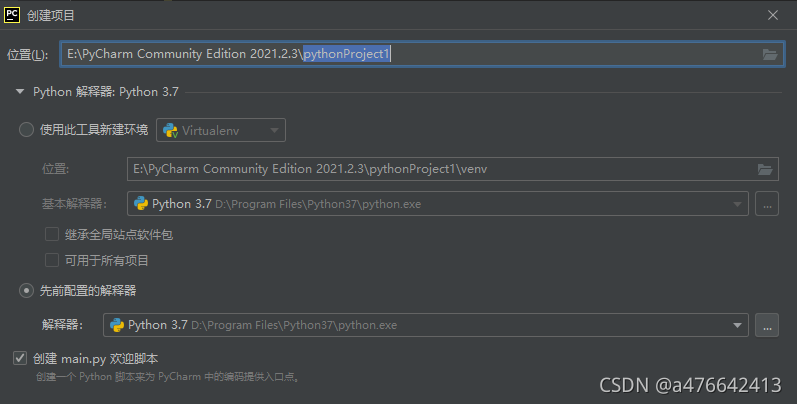This screenshot has height=404, width=797.
Task: Open the base interpreter dropdown arrow
Action: (x=737, y=204)
